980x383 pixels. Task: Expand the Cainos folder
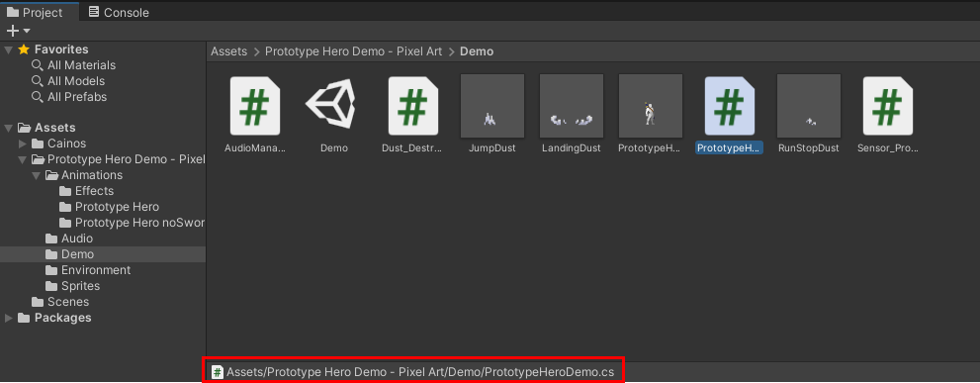coord(23,144)
